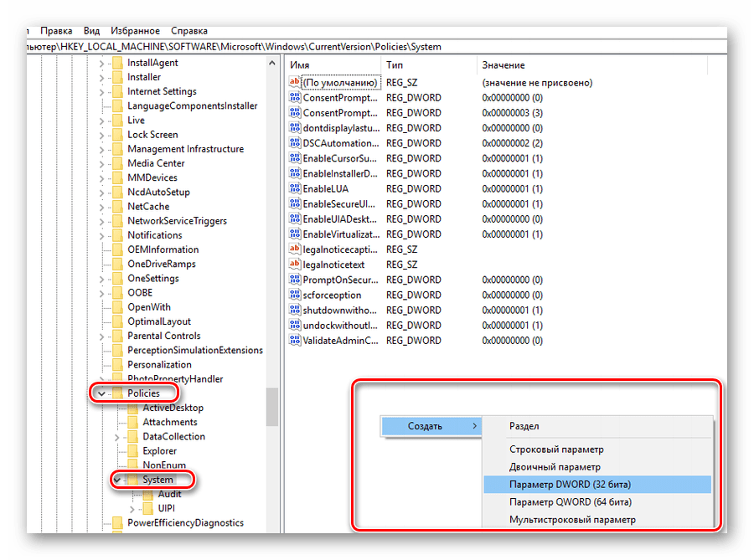Collapse the Policies key
Image resolution: width=754 pixels, height=560 pixels.
(101, 393)
